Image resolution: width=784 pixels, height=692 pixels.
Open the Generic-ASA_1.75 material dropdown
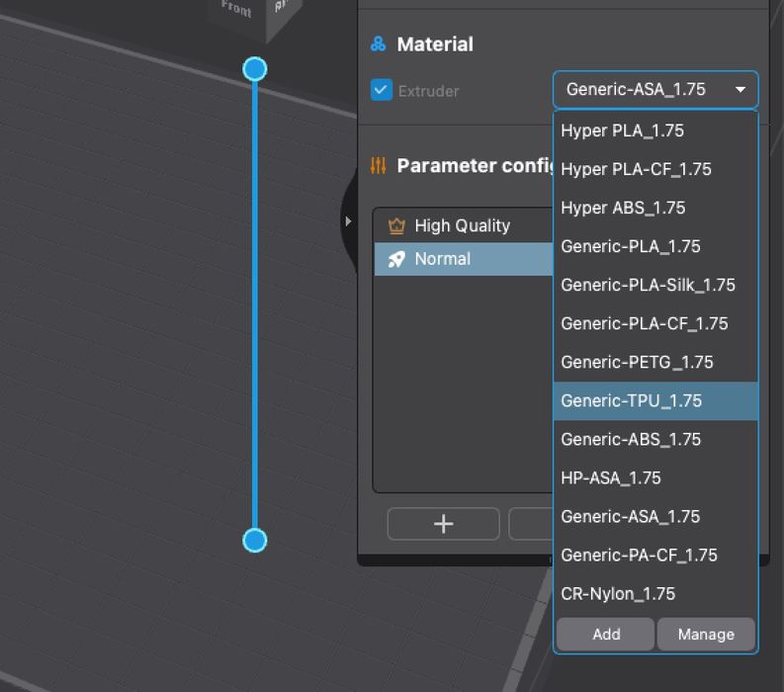coord(655,90)
